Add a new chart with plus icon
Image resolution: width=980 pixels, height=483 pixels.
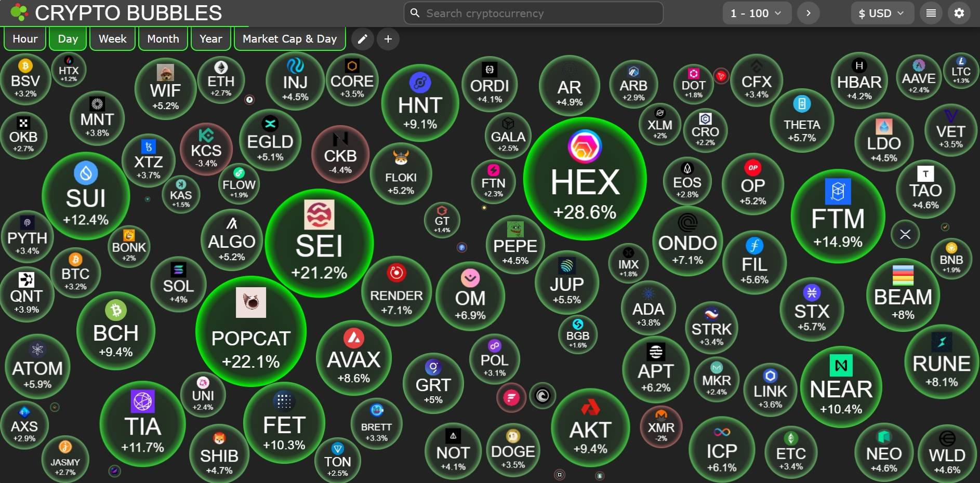388,39
